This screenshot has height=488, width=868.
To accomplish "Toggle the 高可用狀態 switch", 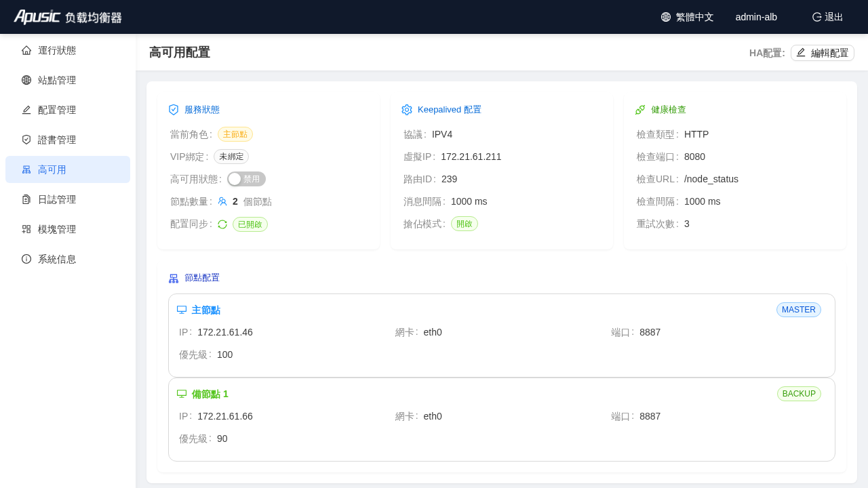I will coord(246,179).
